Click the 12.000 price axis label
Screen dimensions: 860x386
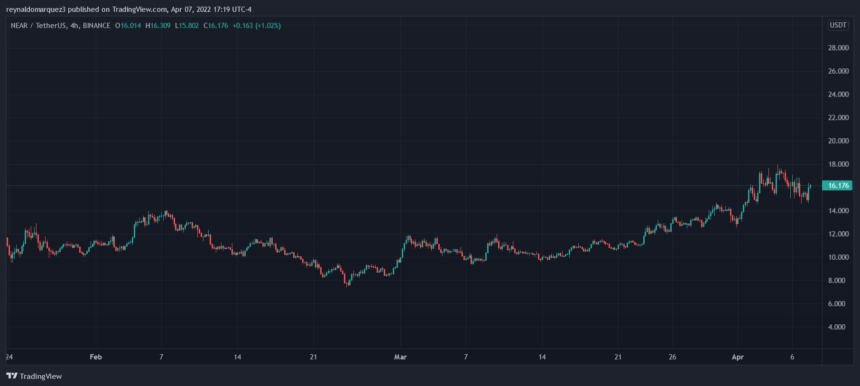click(839, 234)
